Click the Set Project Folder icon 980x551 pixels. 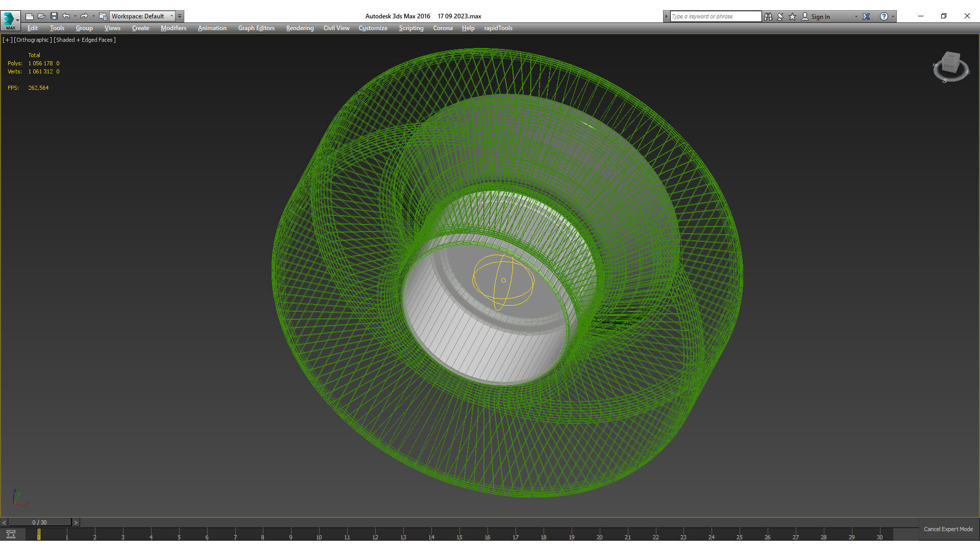103,16
